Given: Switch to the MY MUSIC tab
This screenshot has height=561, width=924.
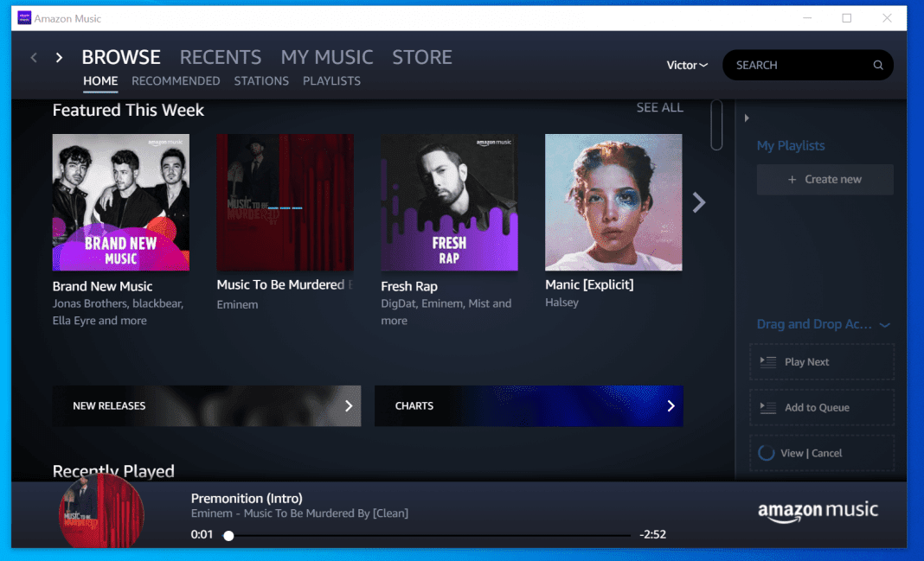Looking at the screenshot, I should click(327, 57).
